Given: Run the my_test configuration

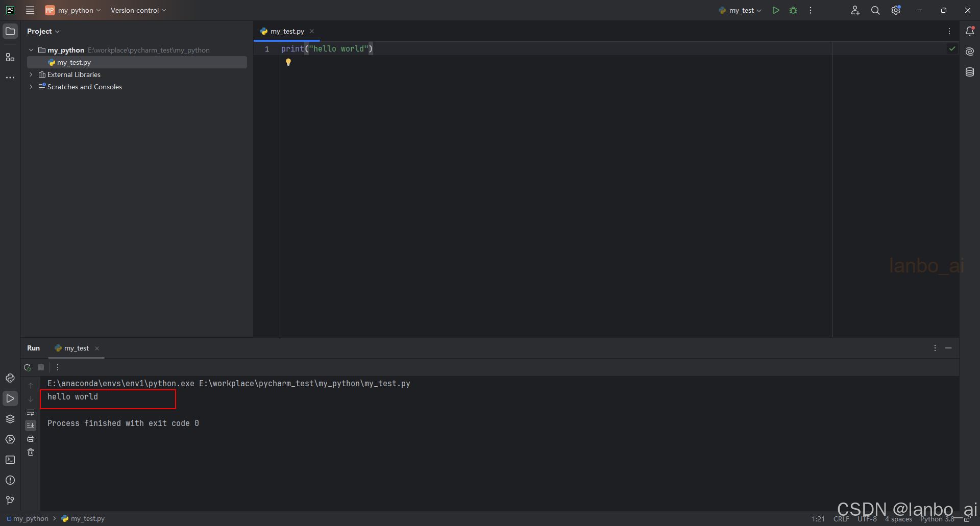Looking at the screenshot, I should click(775, 10).
